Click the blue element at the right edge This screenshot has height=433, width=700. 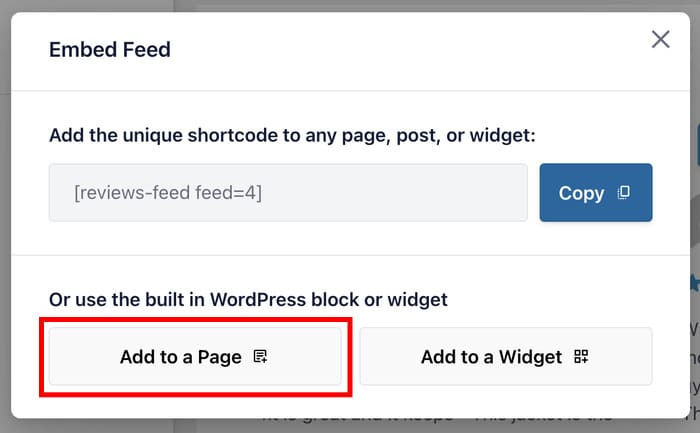[x=696, y=145]
